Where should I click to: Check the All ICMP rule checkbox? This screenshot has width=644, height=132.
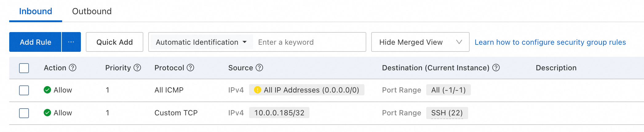point(24,90)
